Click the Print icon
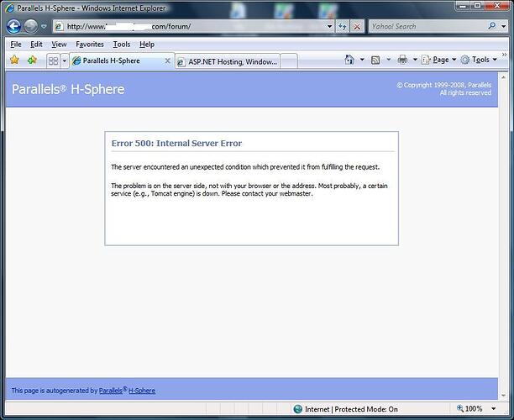Viewport: 514px width, 420px height. click(402, 60)
